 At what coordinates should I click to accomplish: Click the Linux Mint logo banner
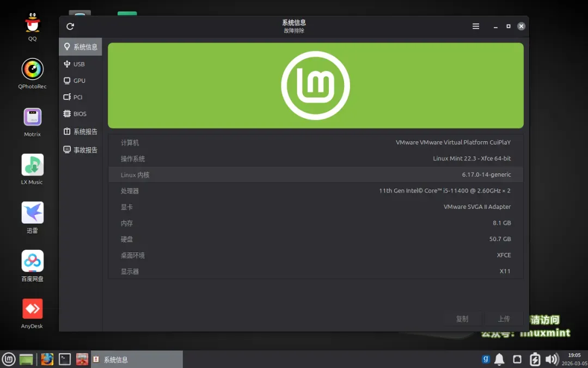[316, 86]
